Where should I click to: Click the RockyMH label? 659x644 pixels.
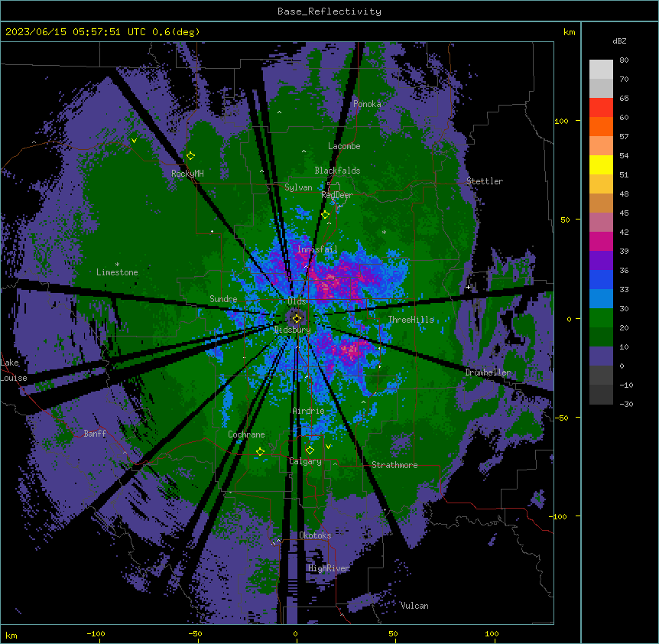(187, 174)
